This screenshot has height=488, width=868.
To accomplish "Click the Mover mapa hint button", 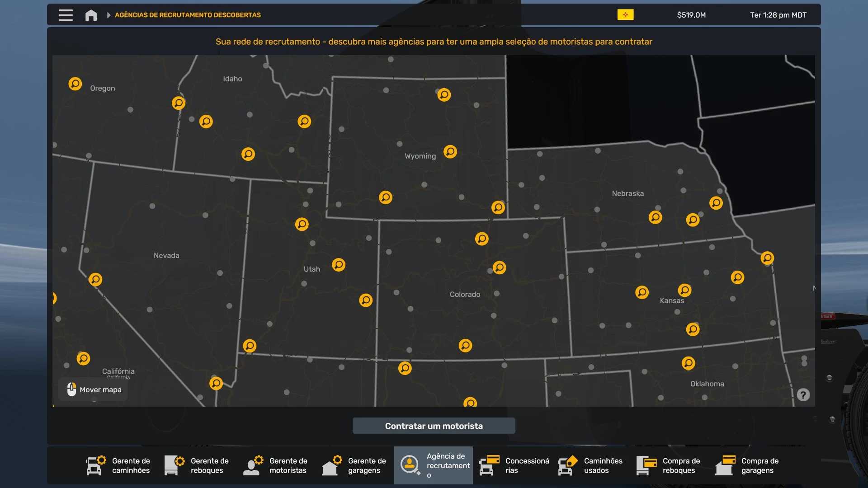I will (94, 389).
